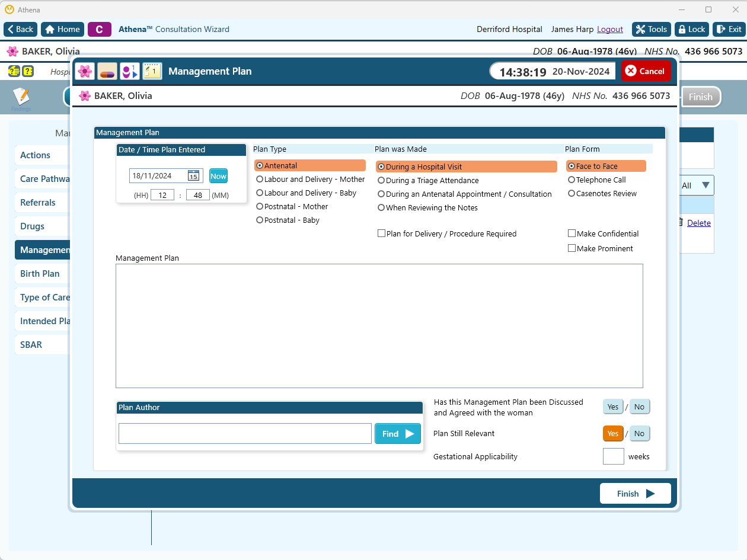
Task: Open the Care Pathway tab in sidebar
Action: click(x=43, y=179)
